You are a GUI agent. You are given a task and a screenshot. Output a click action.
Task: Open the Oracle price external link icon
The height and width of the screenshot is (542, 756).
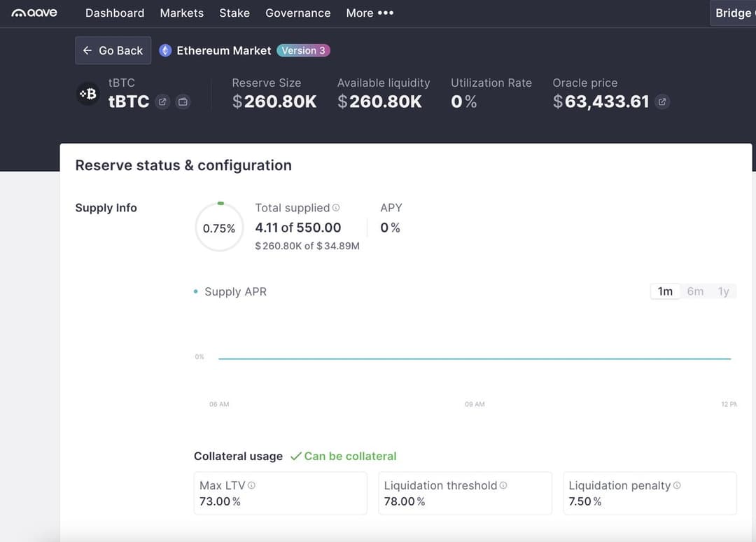pyautogui.click(x=662, y=102)
